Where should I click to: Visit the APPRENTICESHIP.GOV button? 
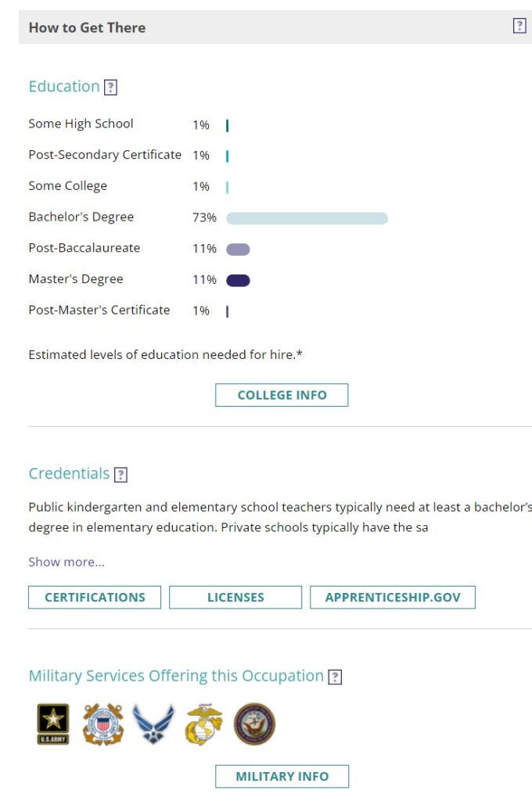[393, 597]
